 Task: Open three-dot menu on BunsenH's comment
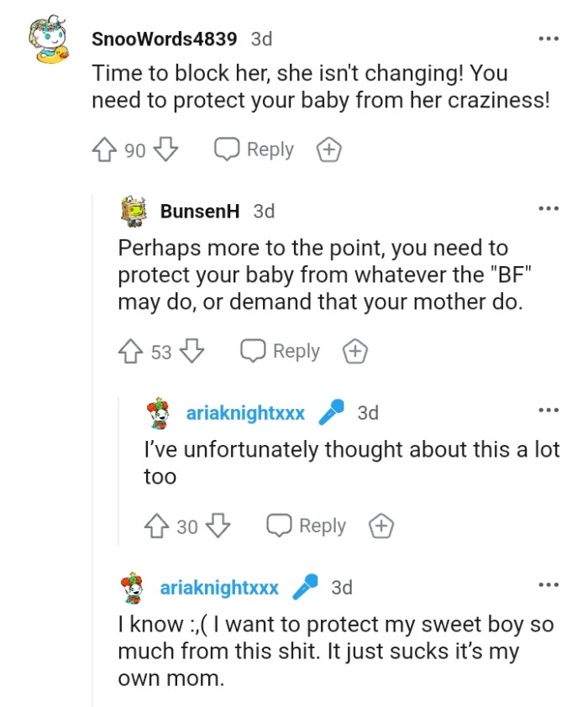549,208
